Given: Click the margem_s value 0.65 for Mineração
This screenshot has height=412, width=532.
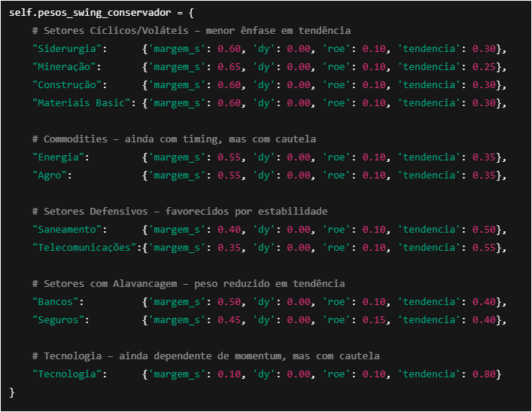Looking at the screenshot, I should point(230,67).
